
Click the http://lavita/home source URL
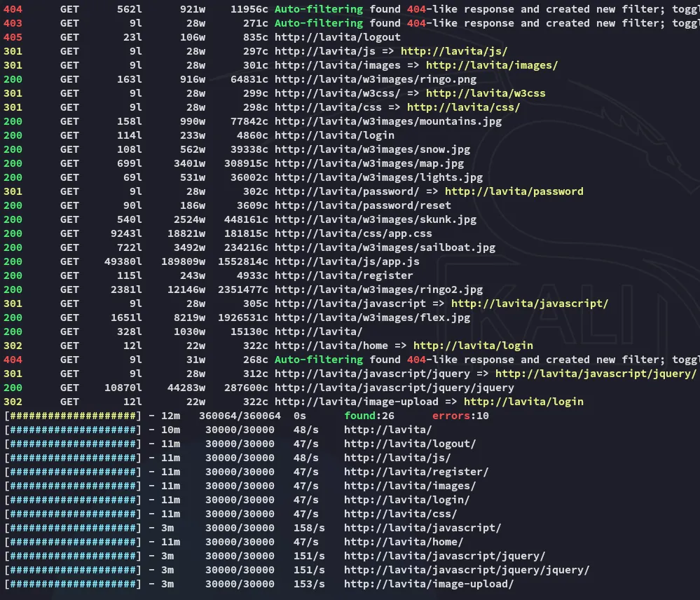point(331,346)
